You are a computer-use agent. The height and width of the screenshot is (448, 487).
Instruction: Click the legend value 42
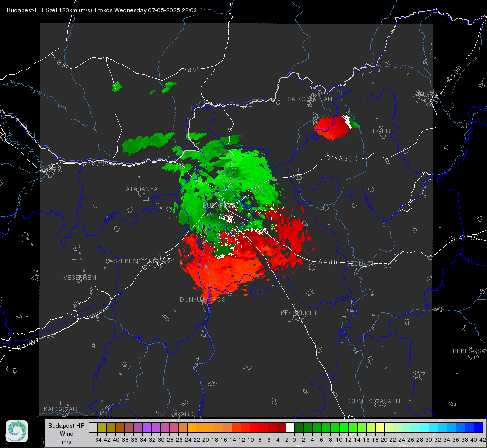[x=482, y=440]
